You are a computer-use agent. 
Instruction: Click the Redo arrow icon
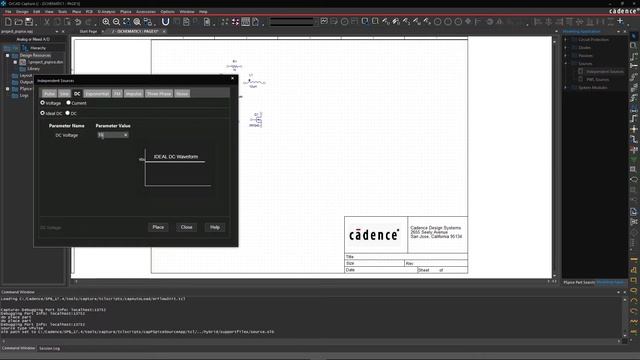point(88,22)
